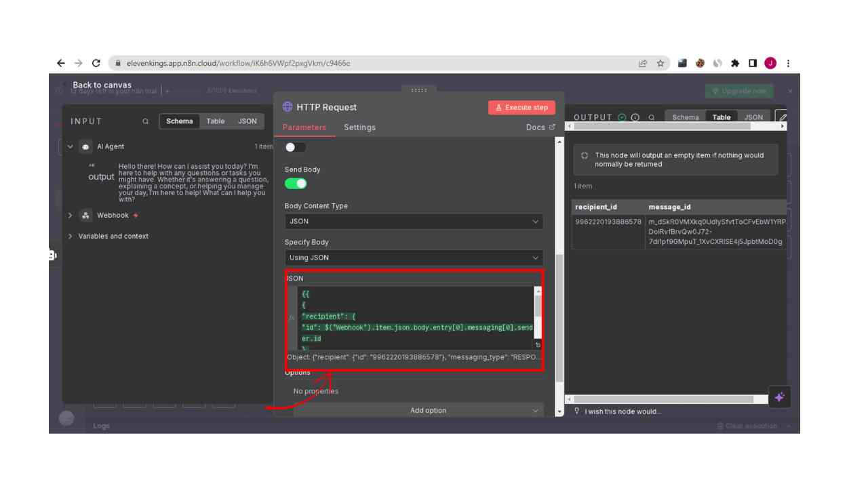This screenshot has width=868, height=488.
Task: Click the info icon beside OUTPUT
Action: (635, 117)
